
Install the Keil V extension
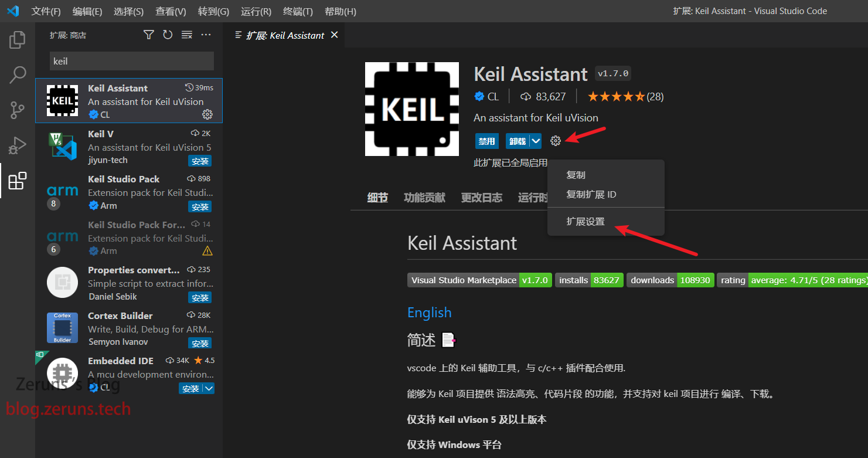click(200, 161)
